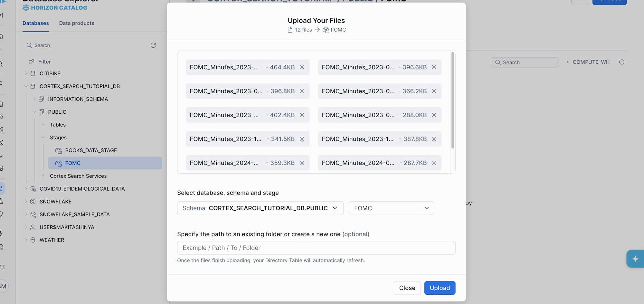This screenshot has width=644, height=304.
Task: Click the refresh icon beside database search
Action: (153, 45)
